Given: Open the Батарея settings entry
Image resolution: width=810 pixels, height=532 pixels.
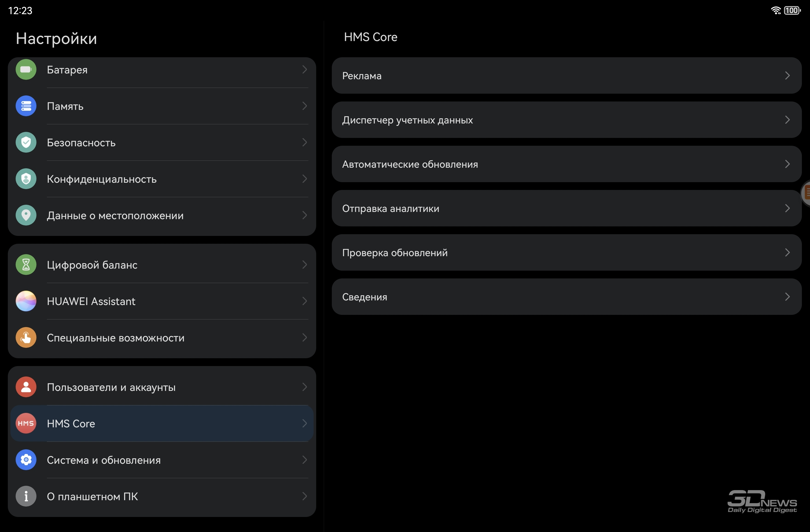Looking at the screenshot, I should tap(162, 71).
